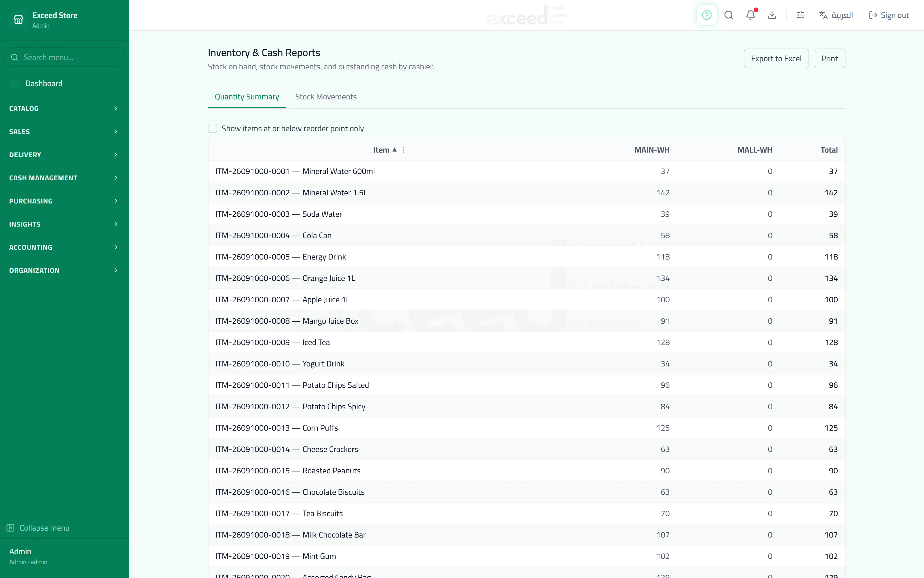924x578 pixels.
Task: Select row Mineral Water 1.5L
Action: pyautogui.click(x=526, y=193)
